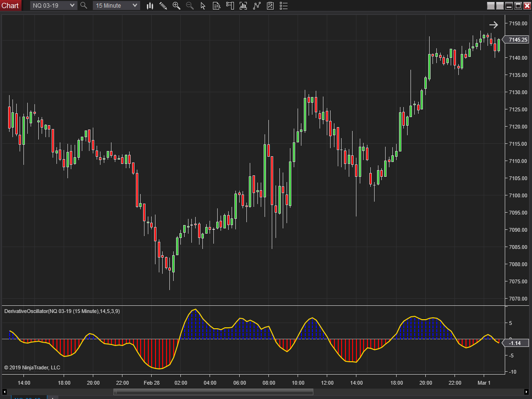Click the 7070.00 price axis label
Viewport: 532px width, 399px height.
tap(518, 299)
